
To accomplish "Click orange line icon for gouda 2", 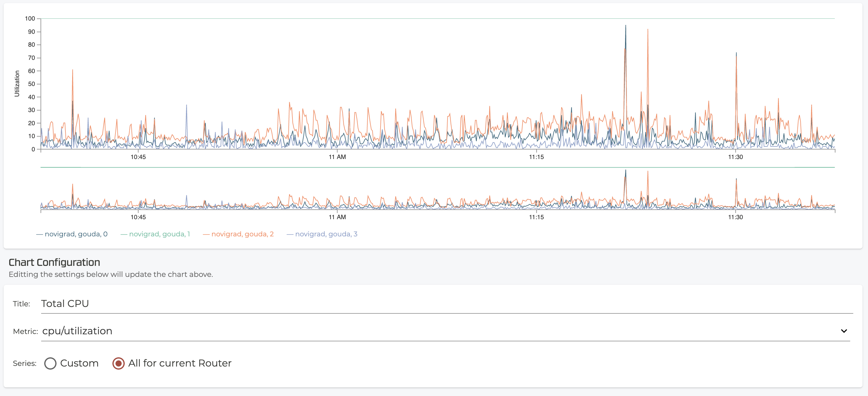I will click(x=206, y=234).
